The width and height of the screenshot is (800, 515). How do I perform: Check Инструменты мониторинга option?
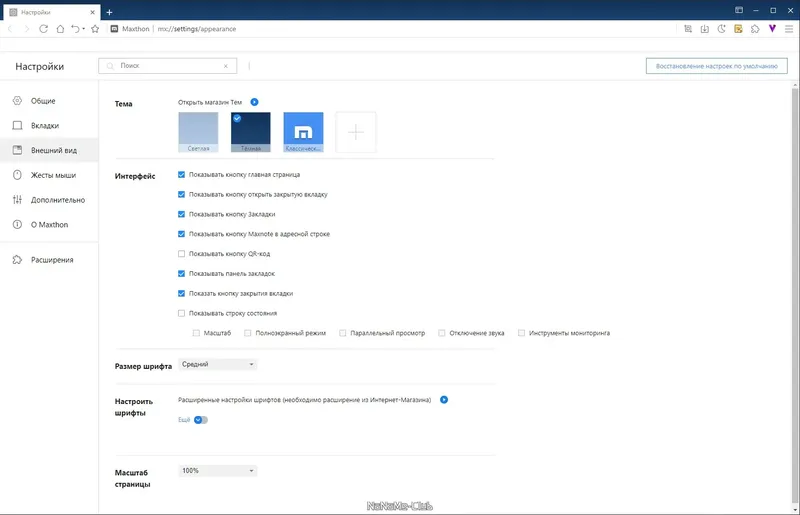(521, 333)
